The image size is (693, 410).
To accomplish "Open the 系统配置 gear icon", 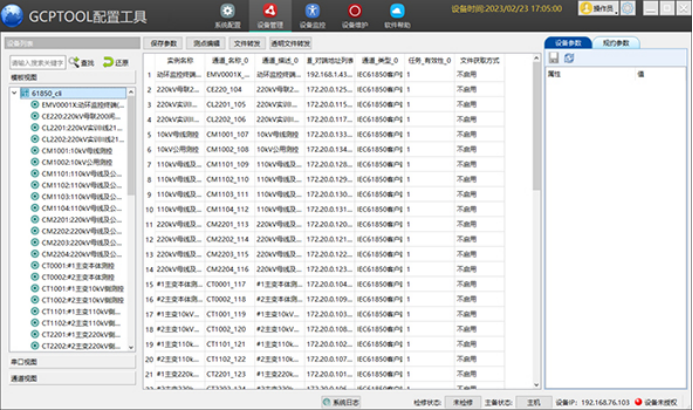I will tap(227, 14).
